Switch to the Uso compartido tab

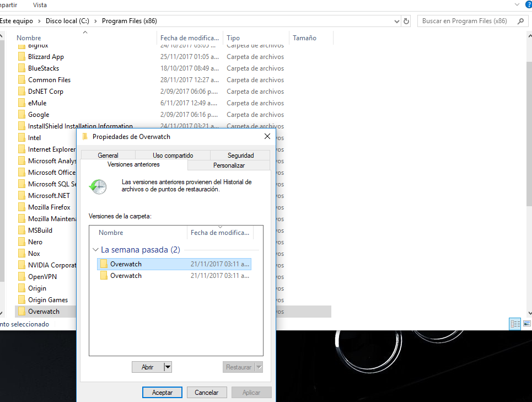pyautogui.click(x=173, y=155)
